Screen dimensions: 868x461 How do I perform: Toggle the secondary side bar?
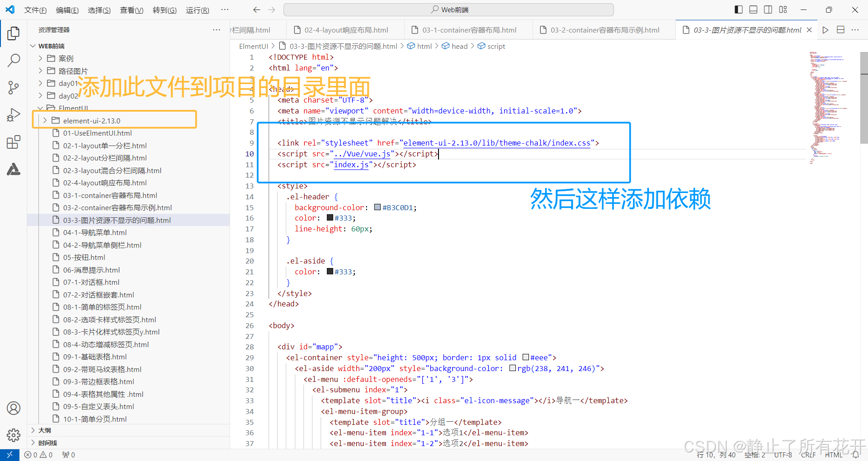[x=768, y=9]
